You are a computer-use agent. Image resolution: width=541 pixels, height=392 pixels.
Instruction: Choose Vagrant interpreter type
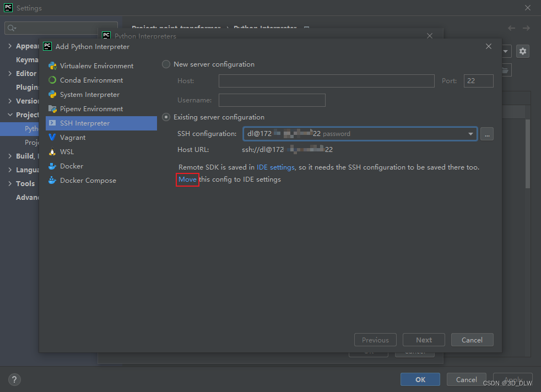pyautogui.click(x=101, y=138)
